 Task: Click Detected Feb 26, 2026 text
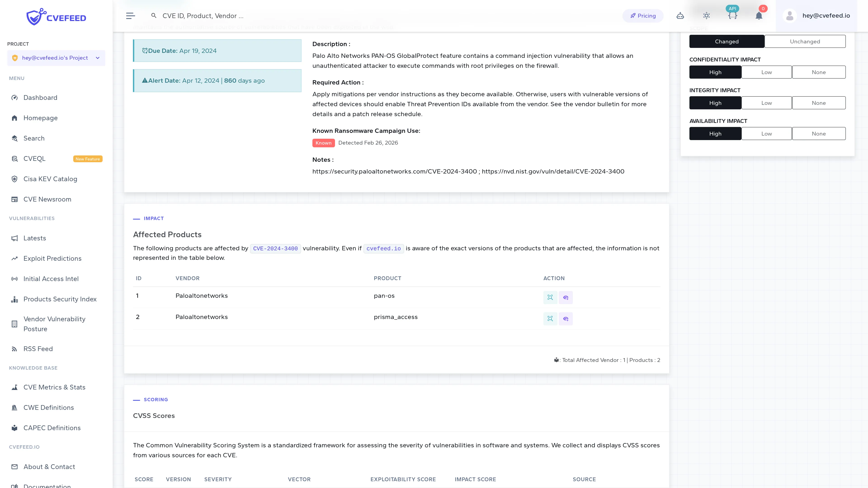(x=368, y=143)
